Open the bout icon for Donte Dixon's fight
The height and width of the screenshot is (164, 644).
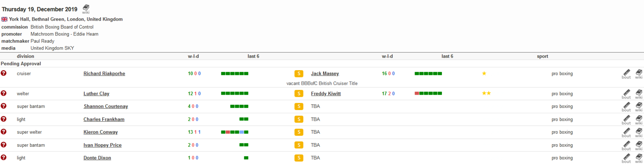click(x=626, y=158)
